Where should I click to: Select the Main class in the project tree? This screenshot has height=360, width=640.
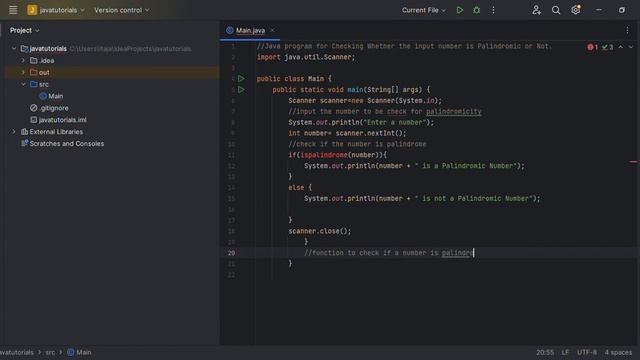click(x=51, y=96)
